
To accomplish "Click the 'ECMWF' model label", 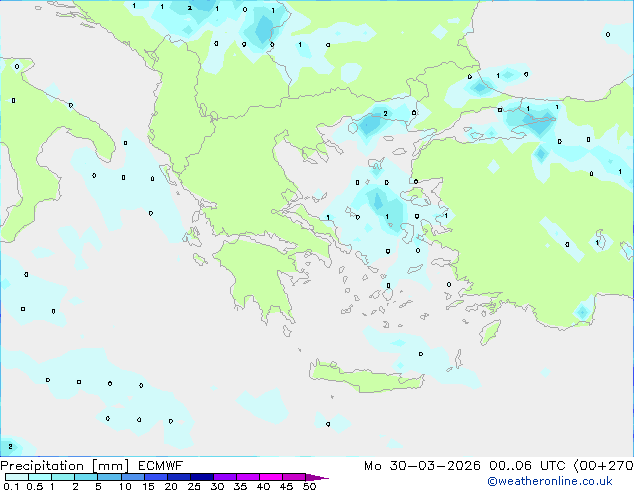I will click(161, 466).
